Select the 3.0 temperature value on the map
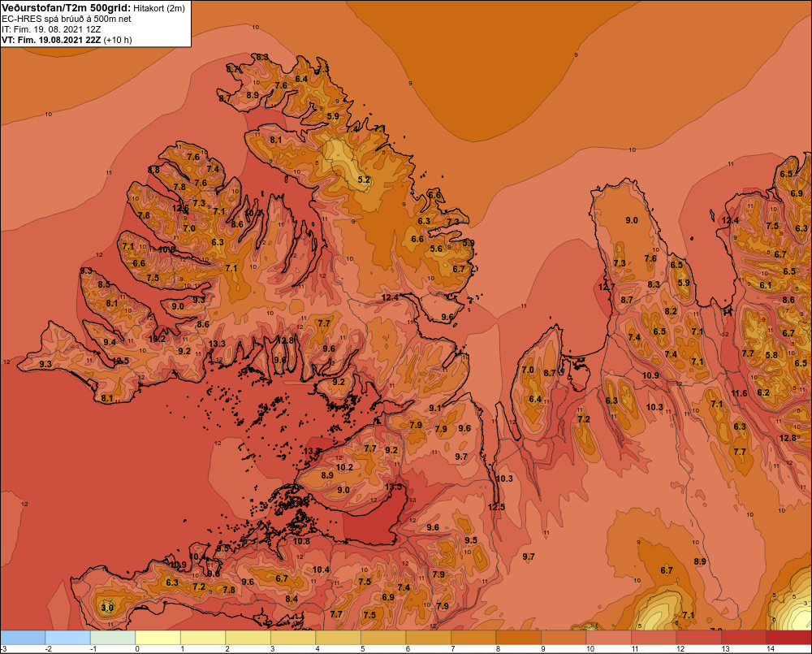812x654 pixels. (x=107, y=608)
